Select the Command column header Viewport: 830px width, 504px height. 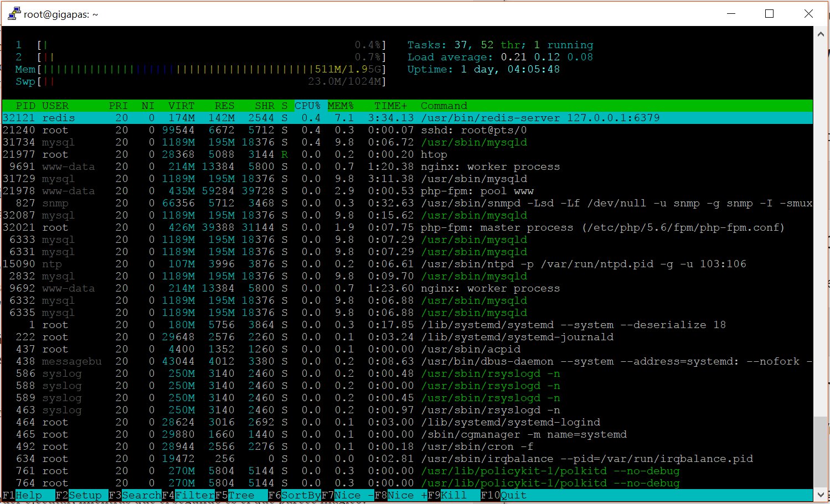[x=444, y=106]
